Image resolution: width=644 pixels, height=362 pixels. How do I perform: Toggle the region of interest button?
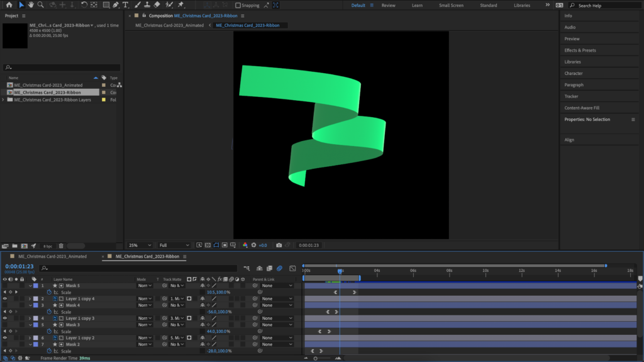coord(225,245)
